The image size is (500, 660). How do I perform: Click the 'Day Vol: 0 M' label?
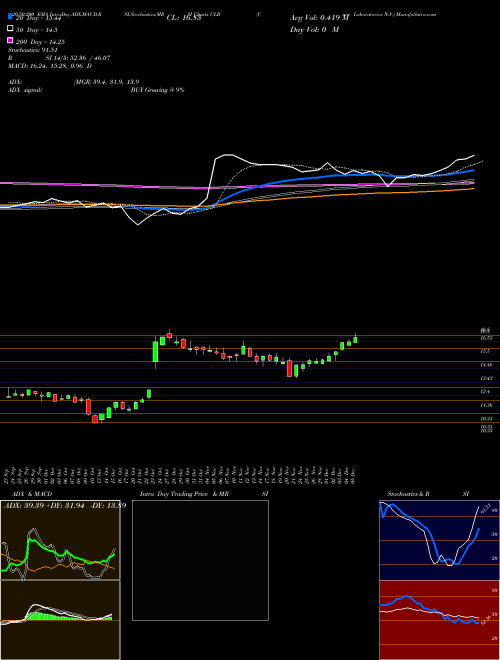(x=314, y=29)
